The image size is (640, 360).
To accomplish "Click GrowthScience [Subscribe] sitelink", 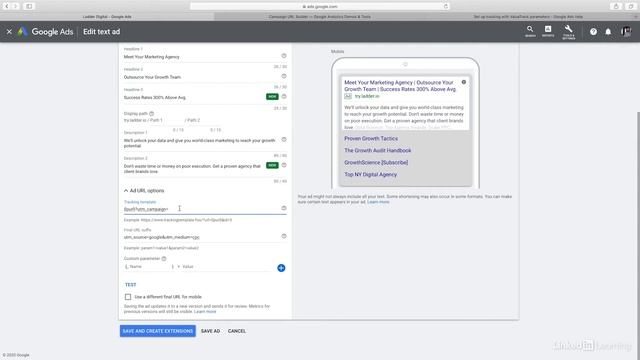I will [376, 162].
